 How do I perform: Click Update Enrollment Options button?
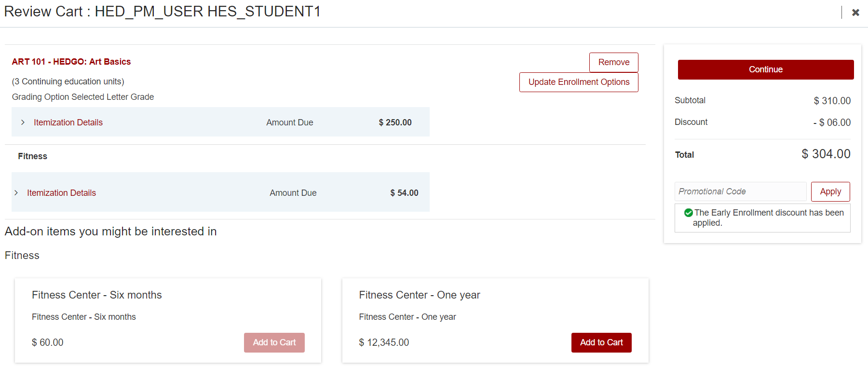[579, 82]
